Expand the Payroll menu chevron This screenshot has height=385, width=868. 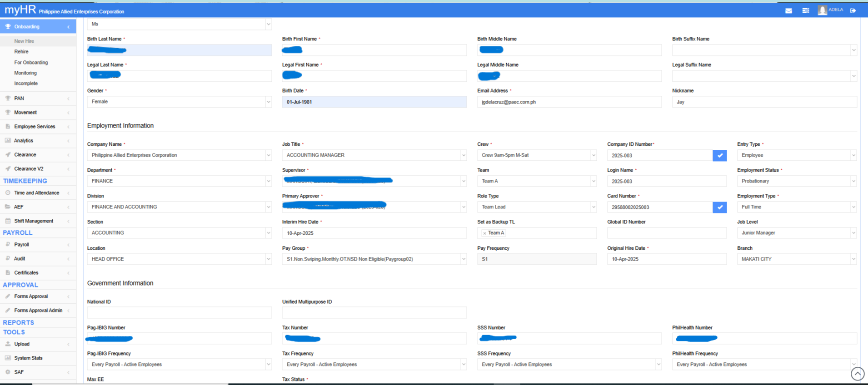[69, 245]
